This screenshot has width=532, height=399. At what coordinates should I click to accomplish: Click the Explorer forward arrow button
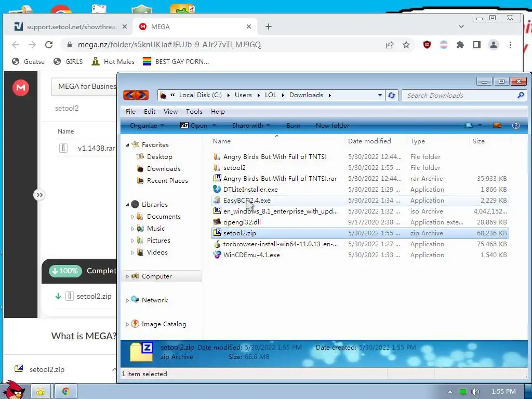pyautogui.click(x=142, y=95)
